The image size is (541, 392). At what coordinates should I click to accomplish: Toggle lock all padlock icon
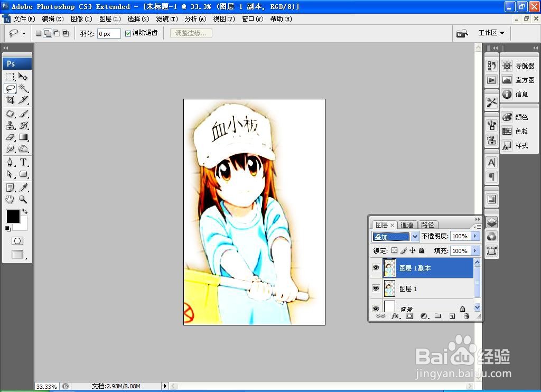pyautogui.click(x=421, y=250)
